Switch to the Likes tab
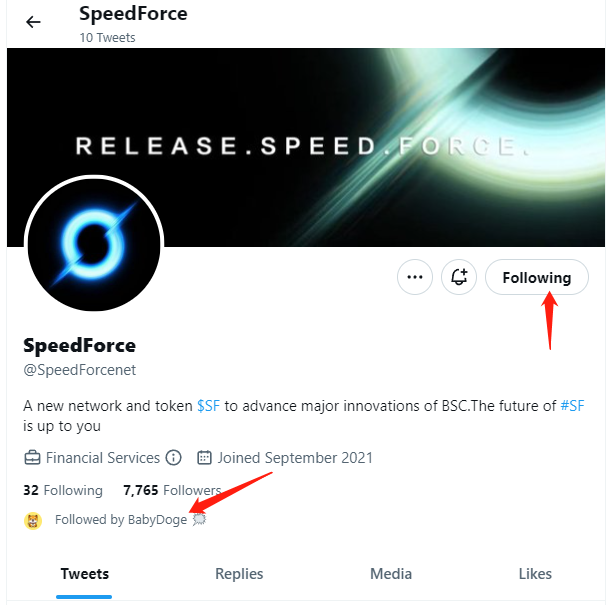606x605 pixels. click(535, 573)
